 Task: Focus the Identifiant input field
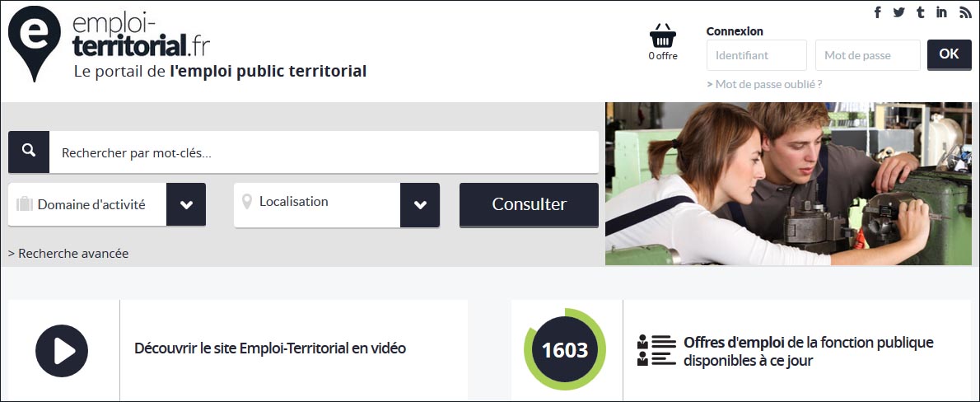(x=757, y=55)
